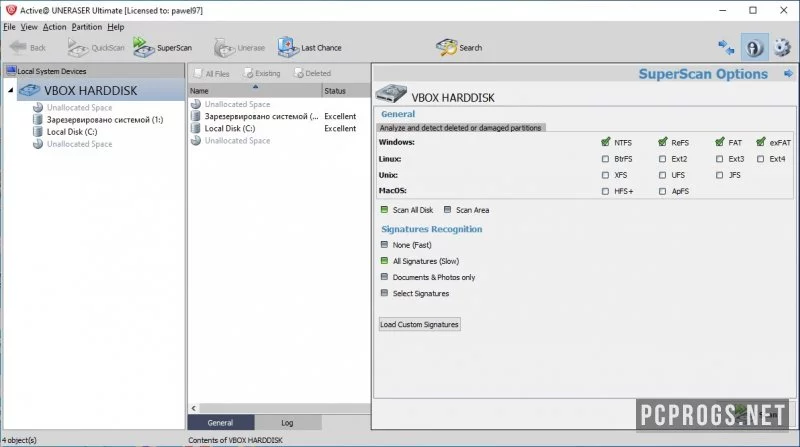Viewport: 800px width, 447px height.
Task: Enable the BtrFS checkbox
Action: click(605, 159)
